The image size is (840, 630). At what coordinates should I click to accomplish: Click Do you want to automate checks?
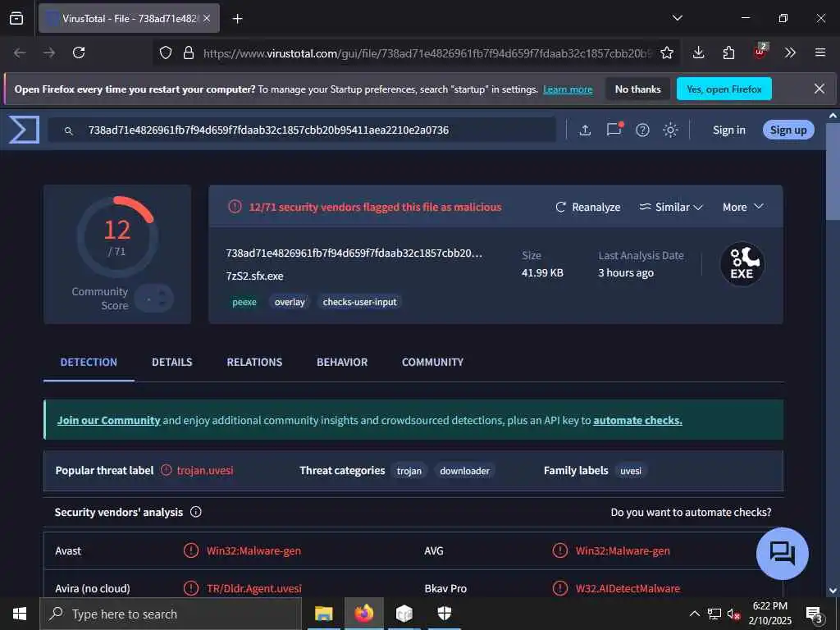(x=691, y=513)
